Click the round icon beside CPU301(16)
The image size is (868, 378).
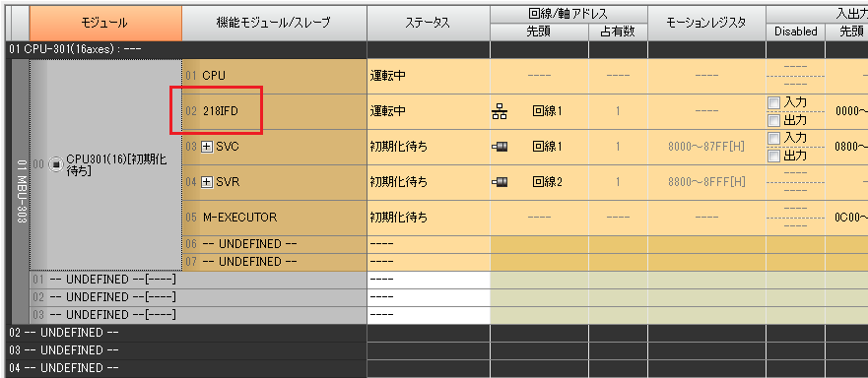(56, 164)
